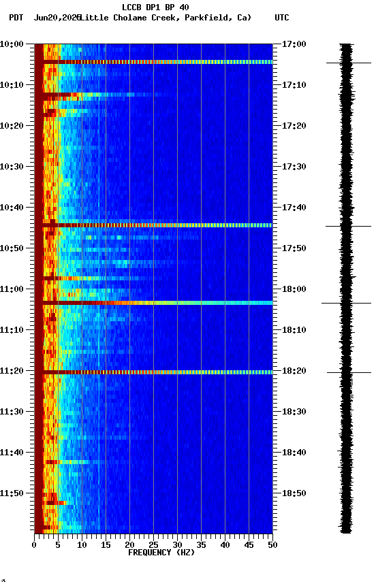Click the broadband spectrogram streak at 11:20

(153, 372)
